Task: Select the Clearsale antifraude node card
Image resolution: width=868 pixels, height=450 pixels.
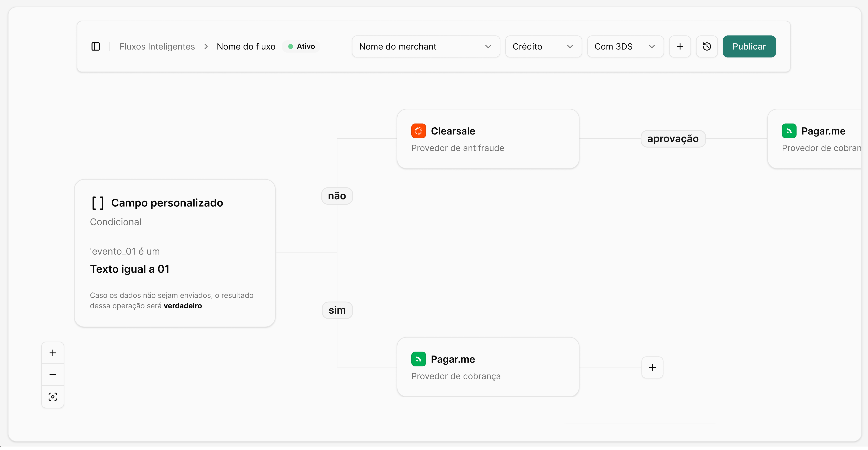Action: (x=488, y=139)
